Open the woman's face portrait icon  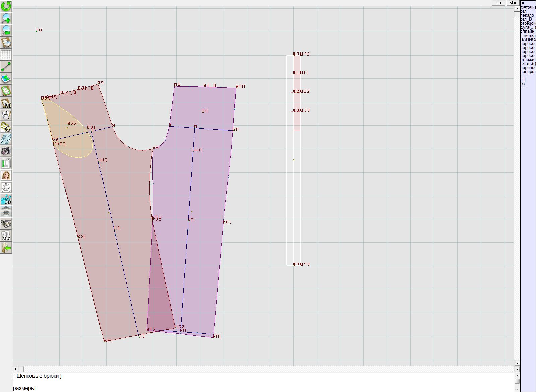point(6,175)
